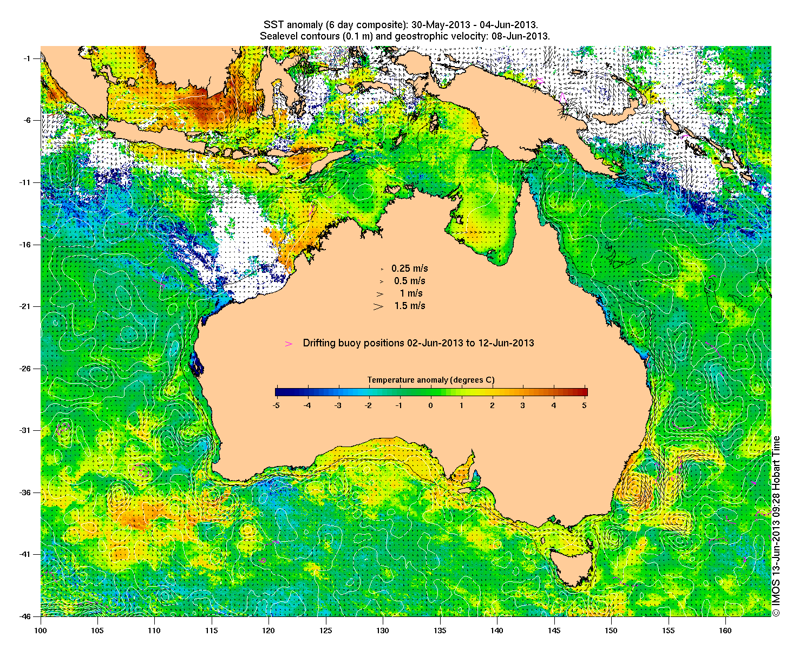Click the "110" longitude axis label
The width and height of the screenshot is (812, 663).
point(154,631)
